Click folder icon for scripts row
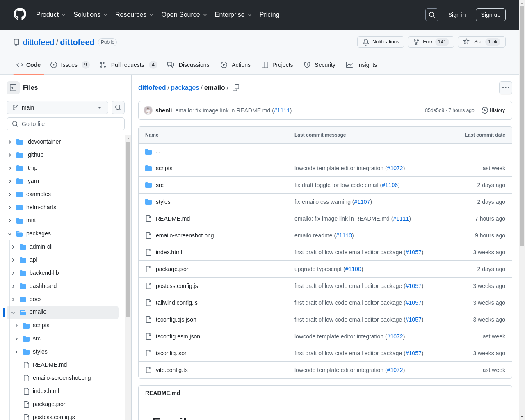This screenshot has height=420, width=525. (x=148, y=168)
